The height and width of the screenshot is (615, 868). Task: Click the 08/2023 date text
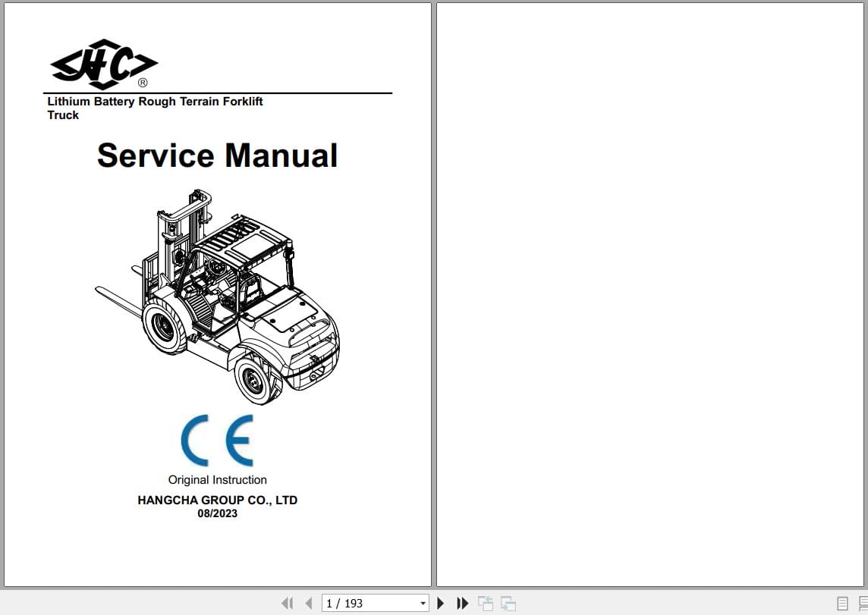(218, 513)
